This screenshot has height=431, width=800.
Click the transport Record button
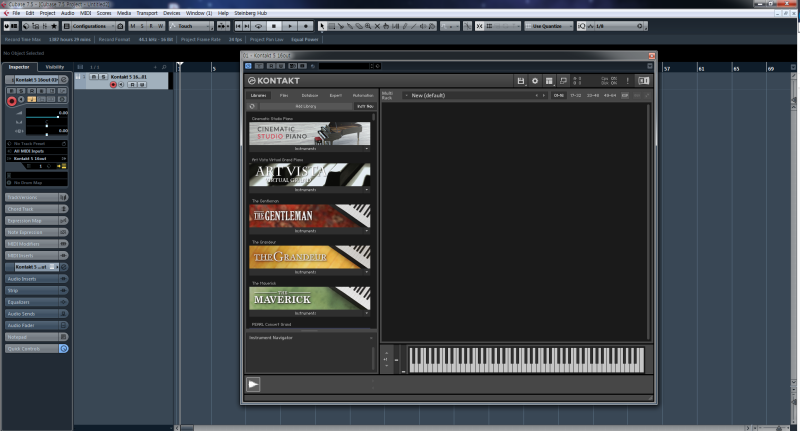click(306, 26)
